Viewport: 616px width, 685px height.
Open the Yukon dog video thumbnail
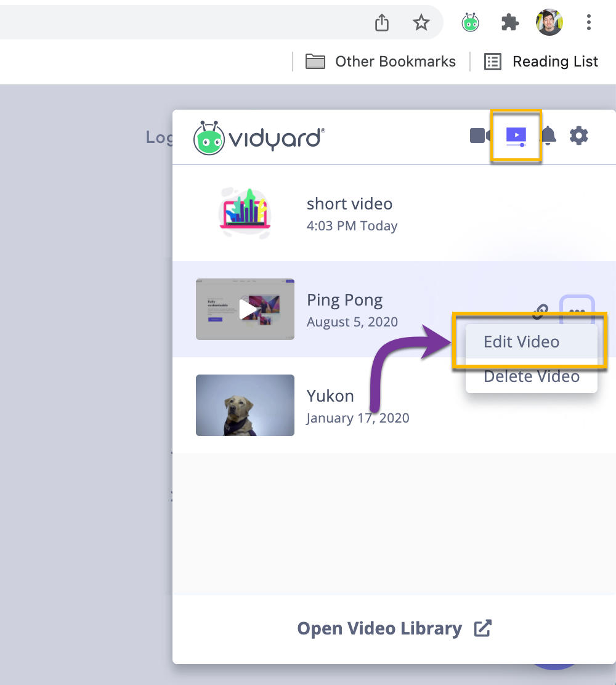(245, 405)
